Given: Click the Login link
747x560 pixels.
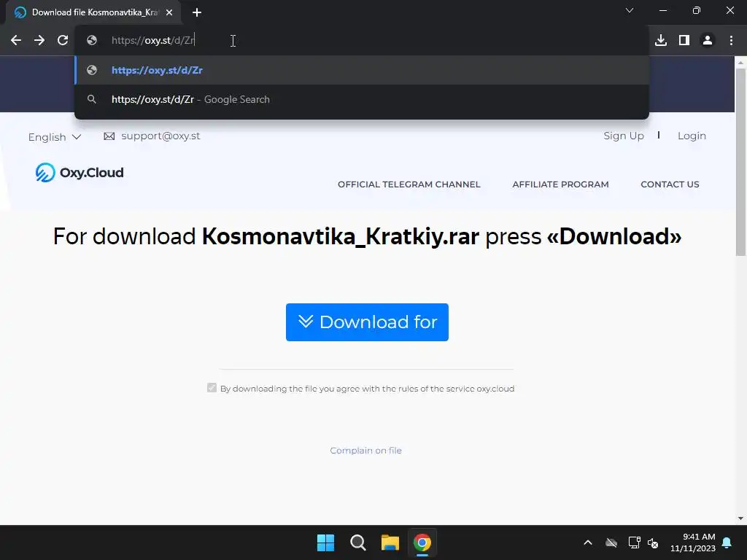Looking at the screenshot, I should [692, 136].
